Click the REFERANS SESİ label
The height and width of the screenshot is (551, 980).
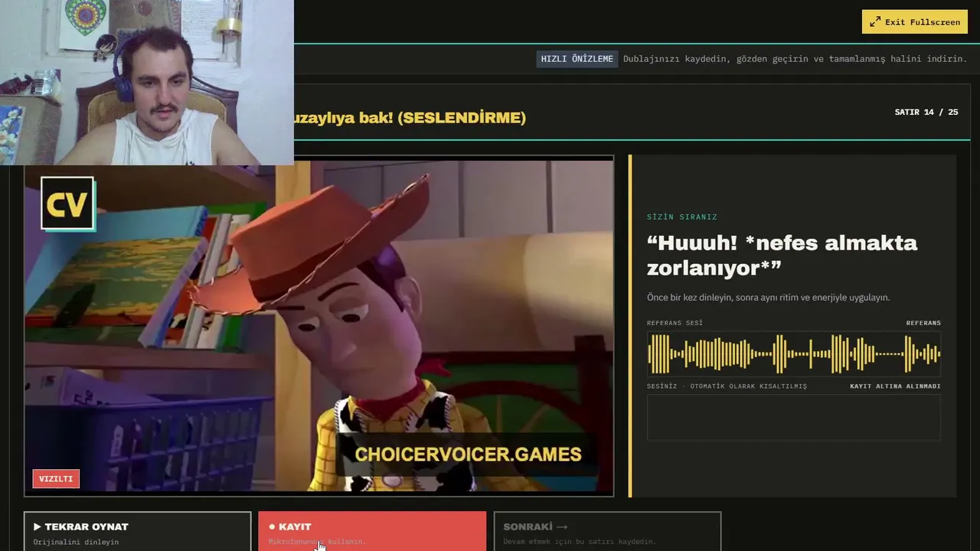(675, 323)
